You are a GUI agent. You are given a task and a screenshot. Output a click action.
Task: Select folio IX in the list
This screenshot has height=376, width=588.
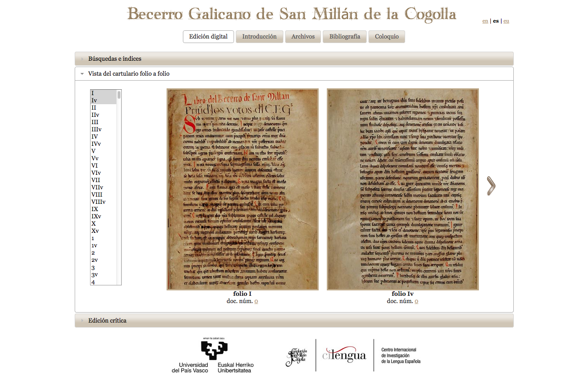104,209
